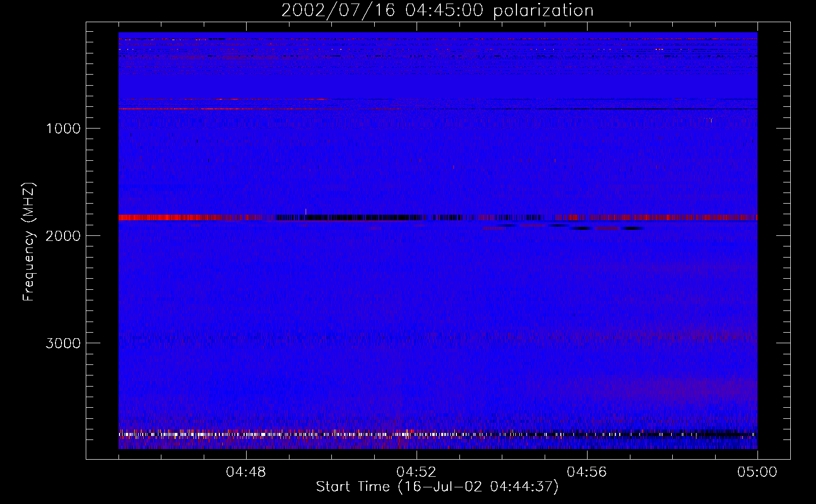
Task: Select the "Frequency (MHZ)" y-axis label
Action: pyautogui.click(x=29, y=242)
